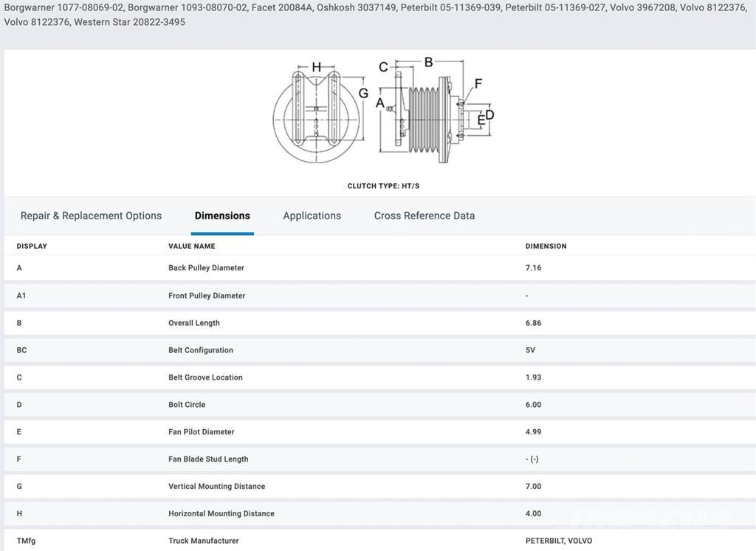Click the VALUE NAME column header

pos(191,246)
